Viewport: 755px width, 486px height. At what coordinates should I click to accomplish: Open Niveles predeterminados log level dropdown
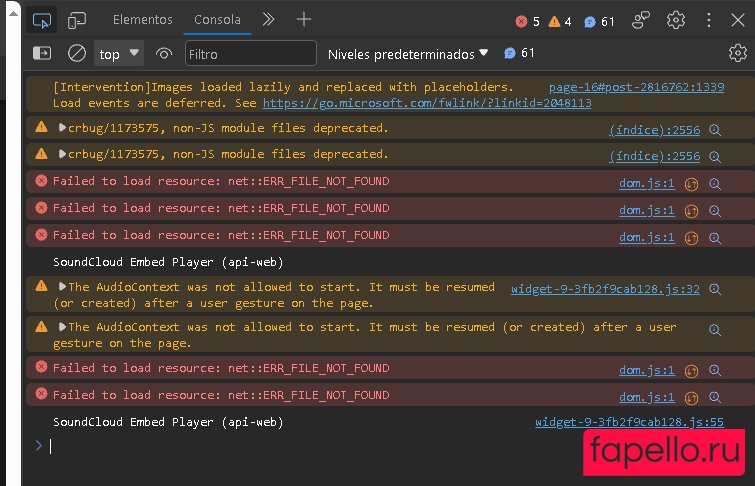[407, 54]
